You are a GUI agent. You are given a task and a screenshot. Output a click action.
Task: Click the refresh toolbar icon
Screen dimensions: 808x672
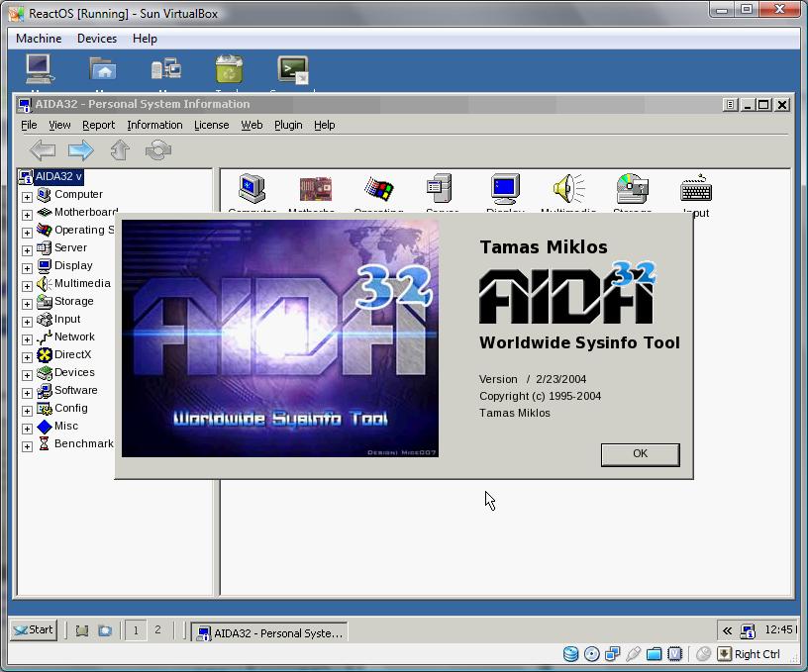[x=157, y=150]
